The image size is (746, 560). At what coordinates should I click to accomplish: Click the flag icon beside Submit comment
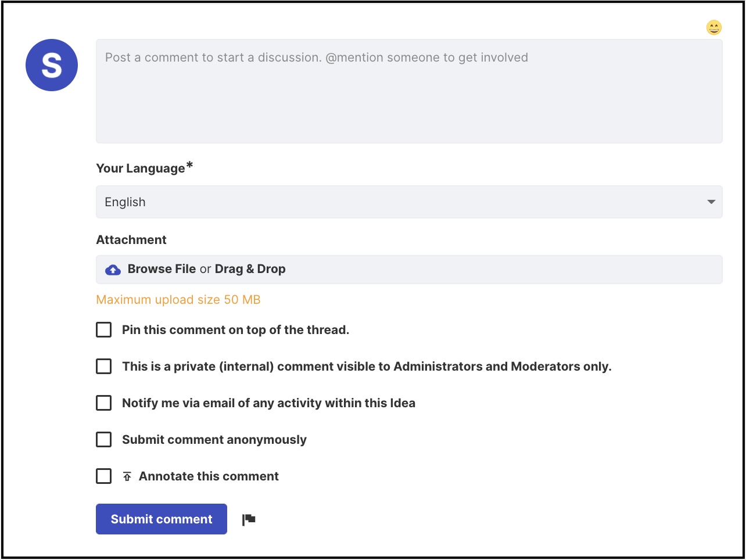(249, 519)
